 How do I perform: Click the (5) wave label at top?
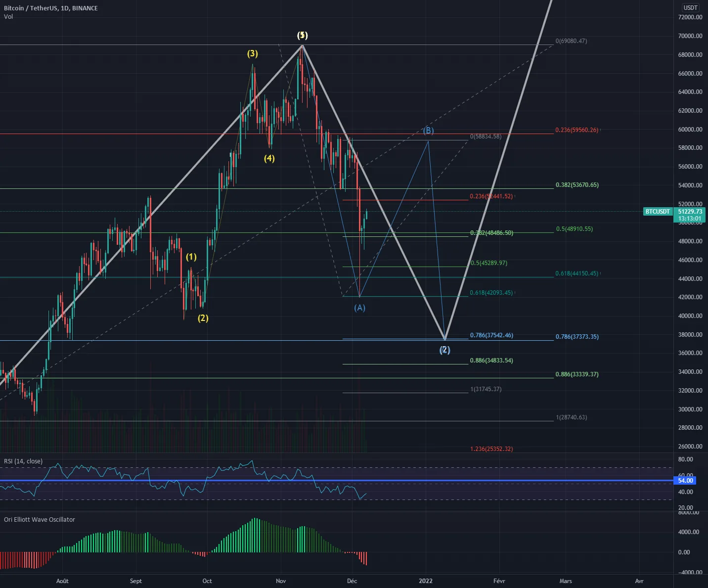[x=302, y=35]
